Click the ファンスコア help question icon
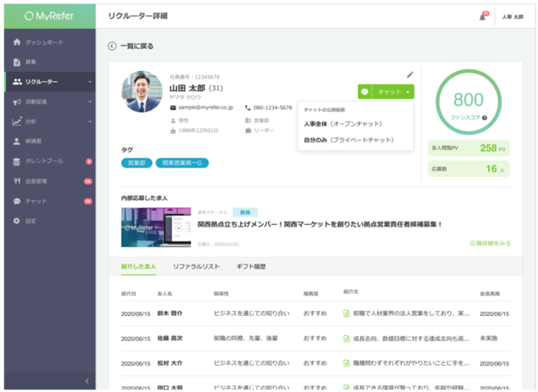The image size is (538, 392). coord(484,117)
